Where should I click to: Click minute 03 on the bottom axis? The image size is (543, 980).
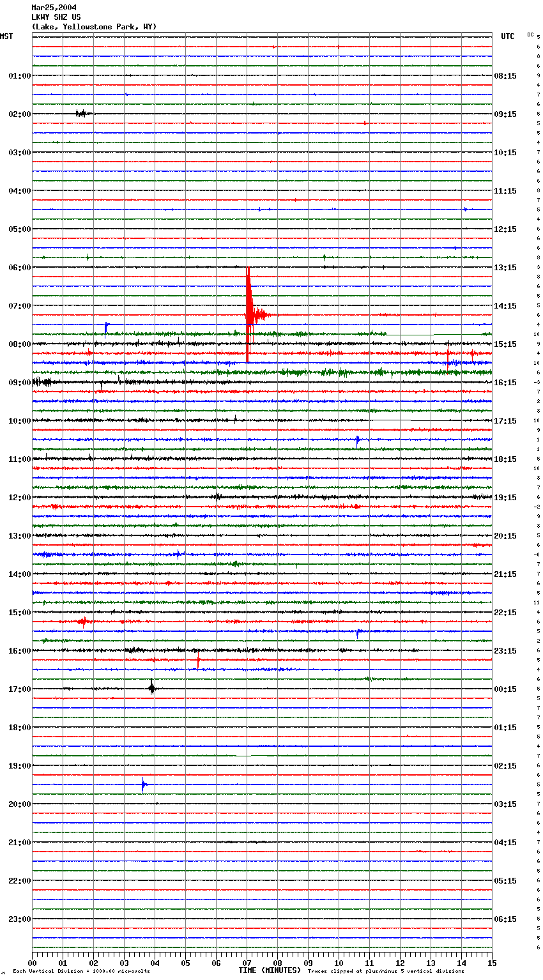click(125, 963)
